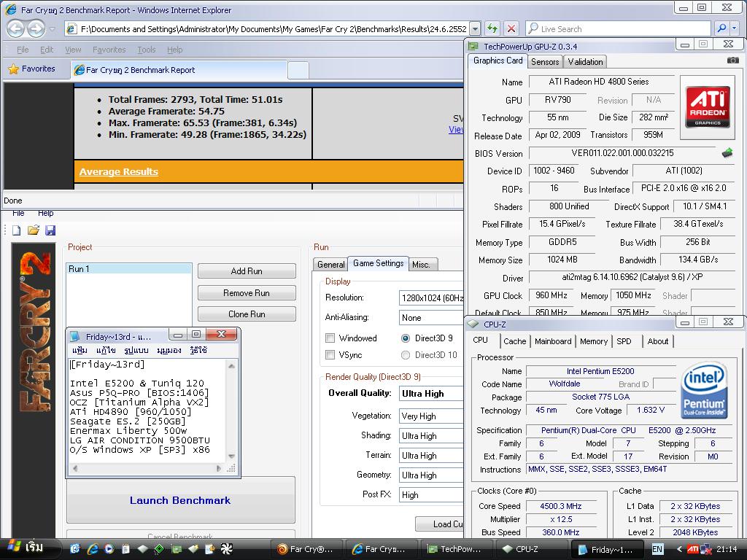Image resolution: width=747 pixels, height=560 pixels.
Task: Click the red Stop icon in IE
Action: [x=511, y=28]
